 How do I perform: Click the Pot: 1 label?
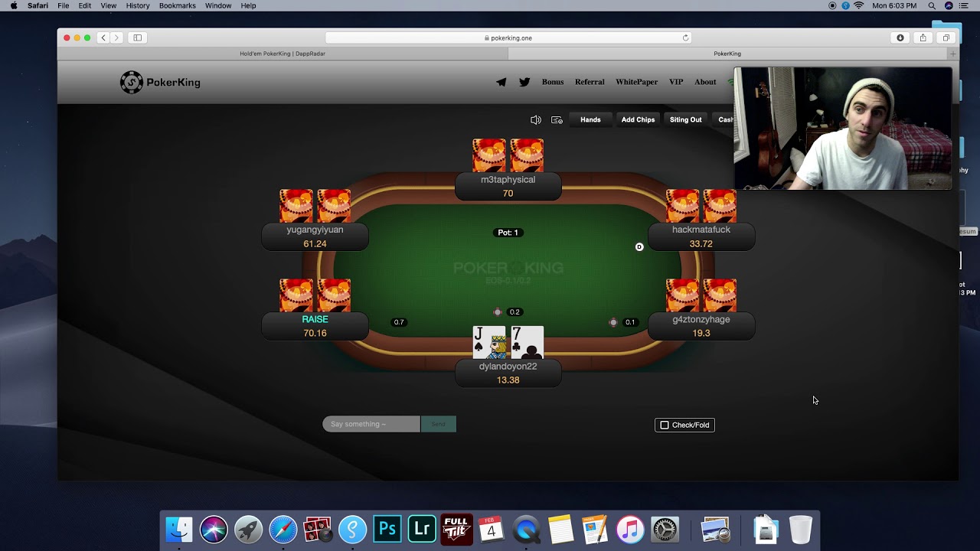pos(508,233)
